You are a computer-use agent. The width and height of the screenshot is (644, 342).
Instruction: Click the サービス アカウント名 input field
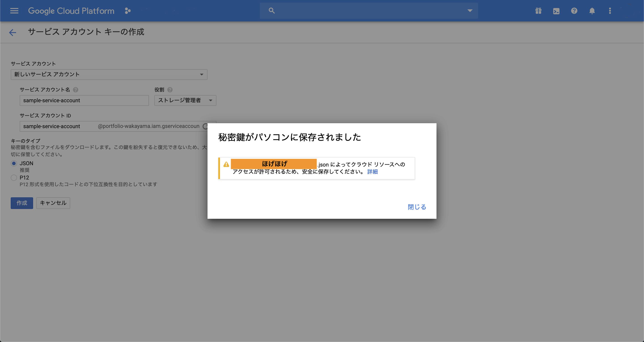(x=84, y=100)
